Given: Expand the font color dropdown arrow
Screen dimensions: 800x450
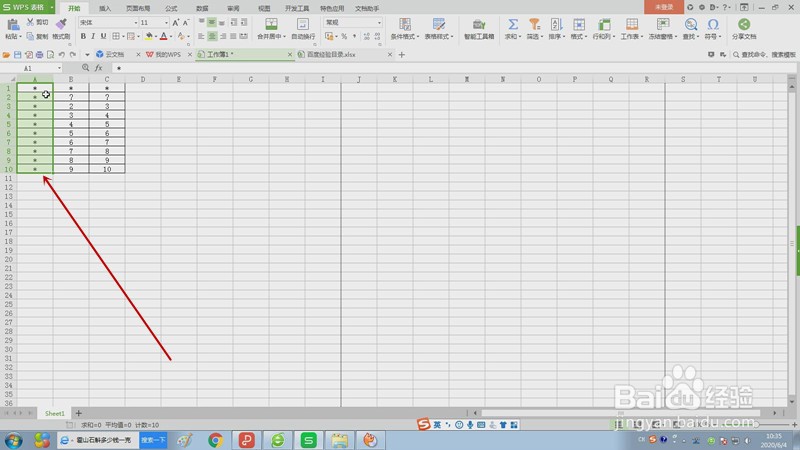Looking at the screenshot, I should pyautogui.click(x=170, y=36).
